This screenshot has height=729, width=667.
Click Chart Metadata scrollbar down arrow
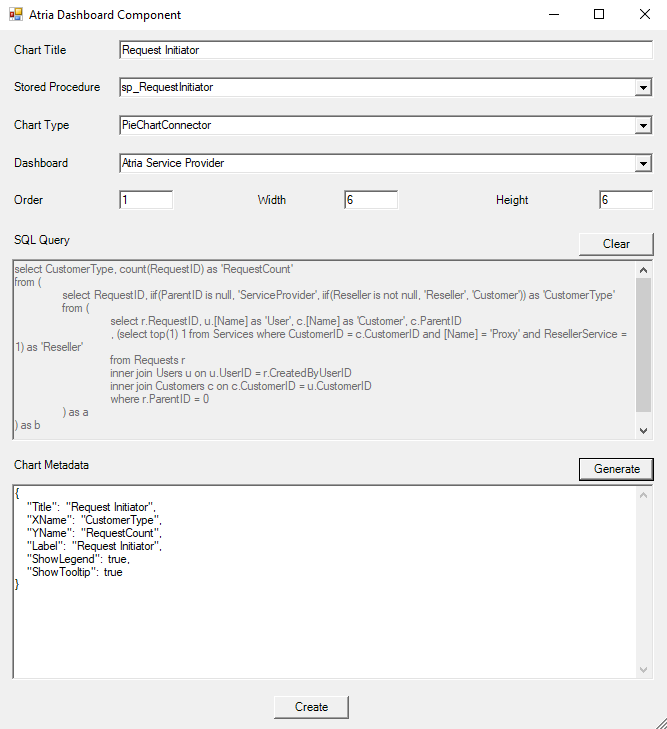tap(643, 670)
